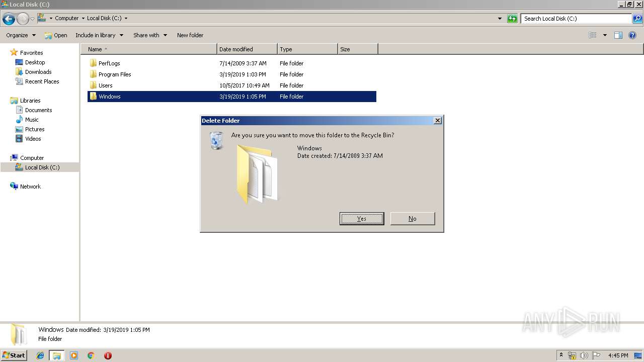Click New folder in the toolbar
Viewport: 644px width, 362px height.
coord(190,35)
